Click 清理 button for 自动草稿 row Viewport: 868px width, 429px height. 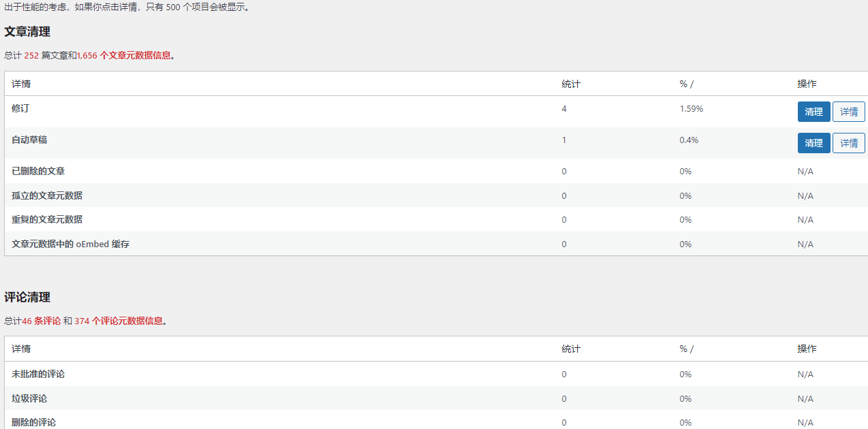pyautogui.click(x=813, y=143)
